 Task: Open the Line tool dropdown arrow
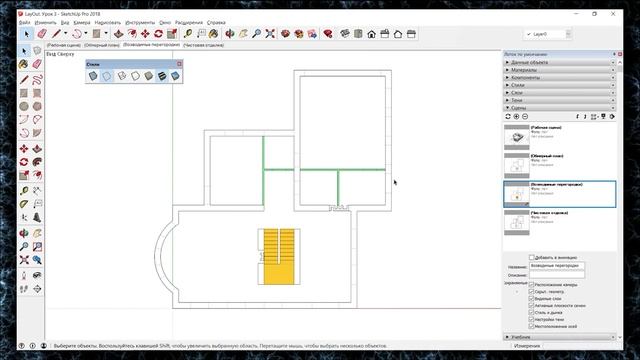pos(65,33)
